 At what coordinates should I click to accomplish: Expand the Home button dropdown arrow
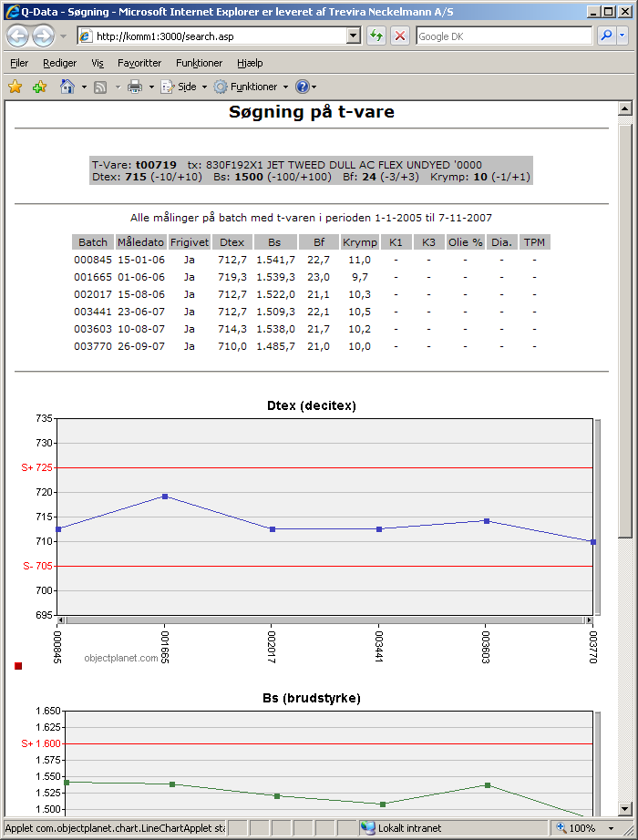(x=84, y=87)
